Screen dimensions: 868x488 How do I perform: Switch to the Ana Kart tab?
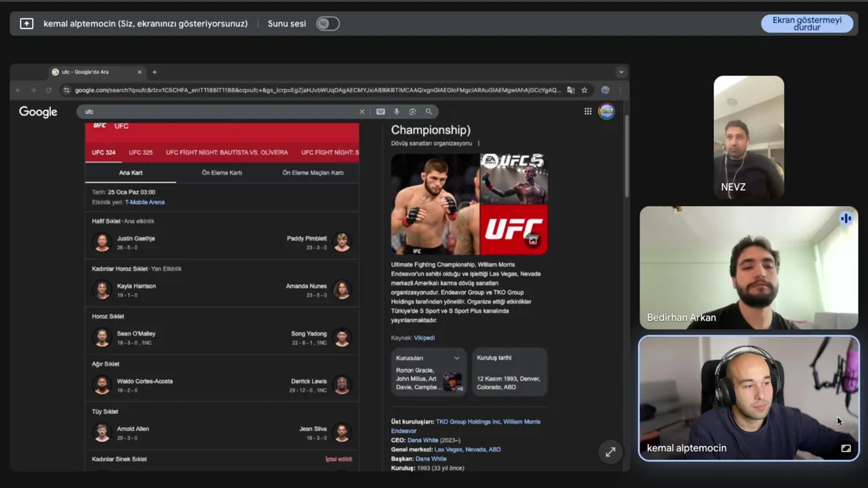[x=131, y=173]
